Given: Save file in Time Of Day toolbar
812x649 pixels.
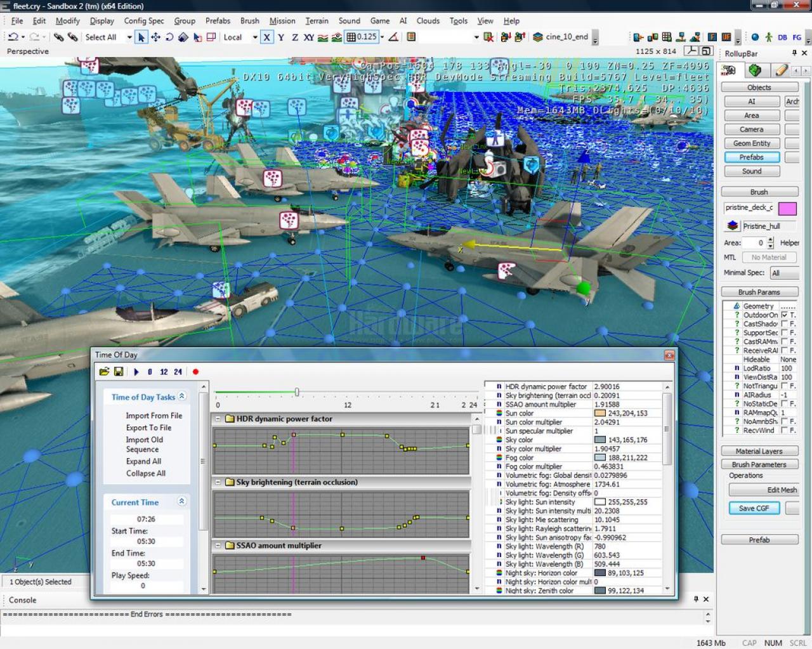Looking at the screenshot, I should point(119,372).
